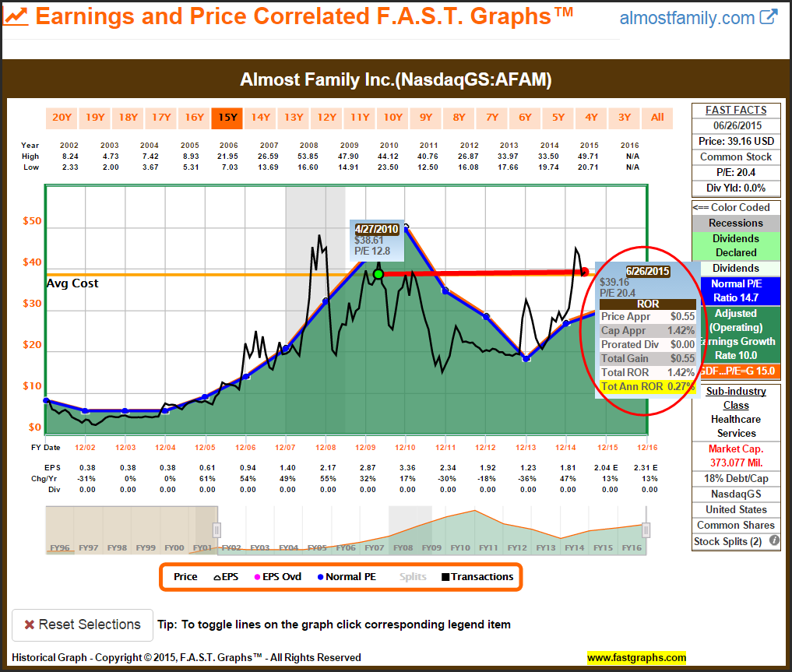Click the Stock Splits info icon
Viewport: 792px width, 672px height.
click(x=774, y=541)
